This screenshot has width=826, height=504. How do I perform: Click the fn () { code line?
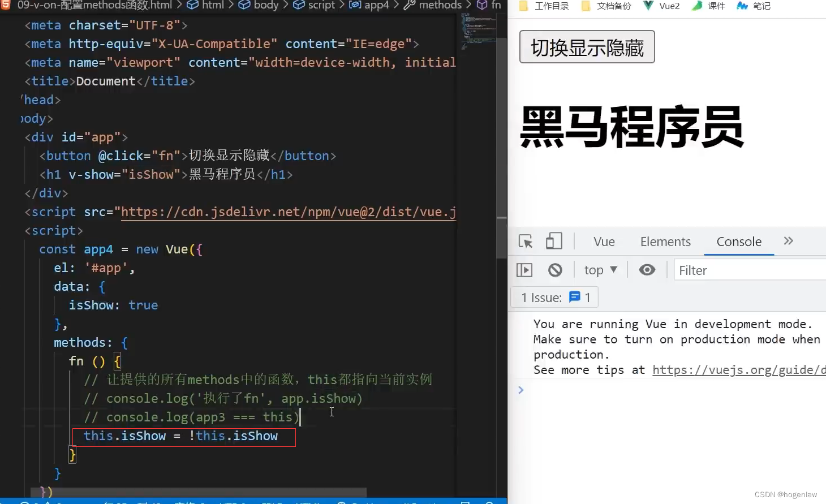[x=94, y=361]
